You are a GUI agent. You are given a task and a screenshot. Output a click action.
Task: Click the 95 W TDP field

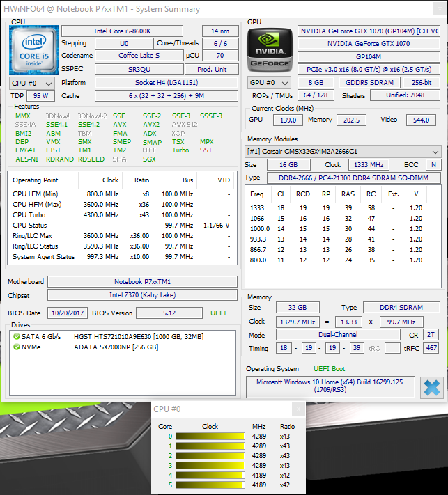click(x=40, y=95)
